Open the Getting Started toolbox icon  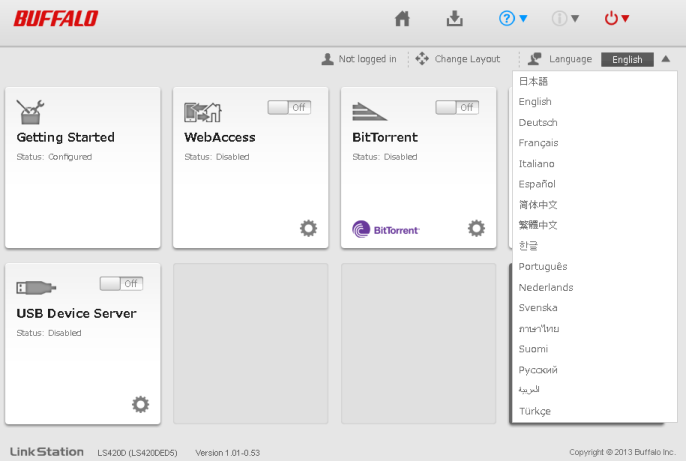coord(30,112)
